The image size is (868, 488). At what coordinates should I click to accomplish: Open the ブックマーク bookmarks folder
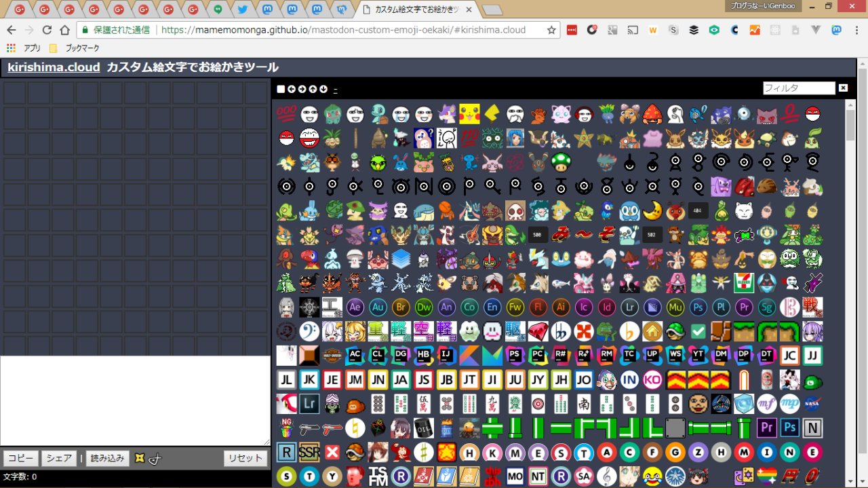coord(75,48)
